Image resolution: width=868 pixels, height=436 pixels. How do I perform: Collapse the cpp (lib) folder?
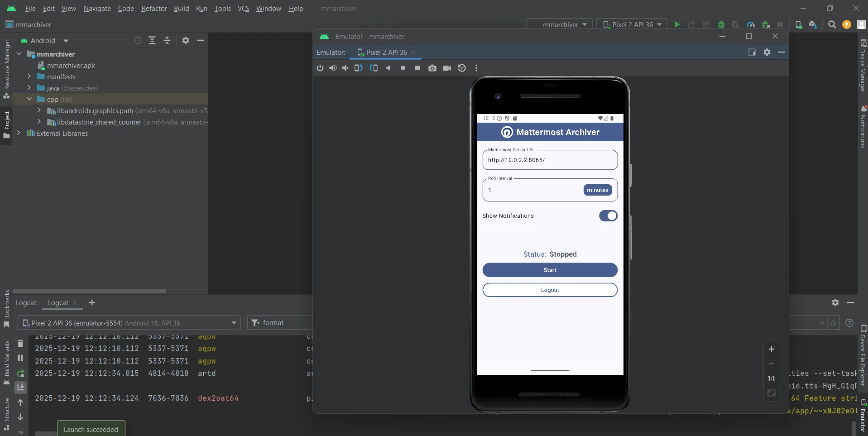click(x=29, y=99)
